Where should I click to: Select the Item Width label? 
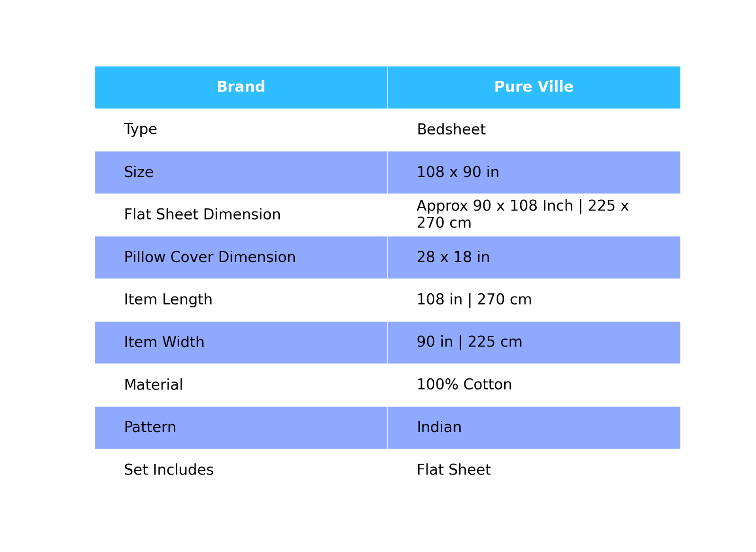164,342
